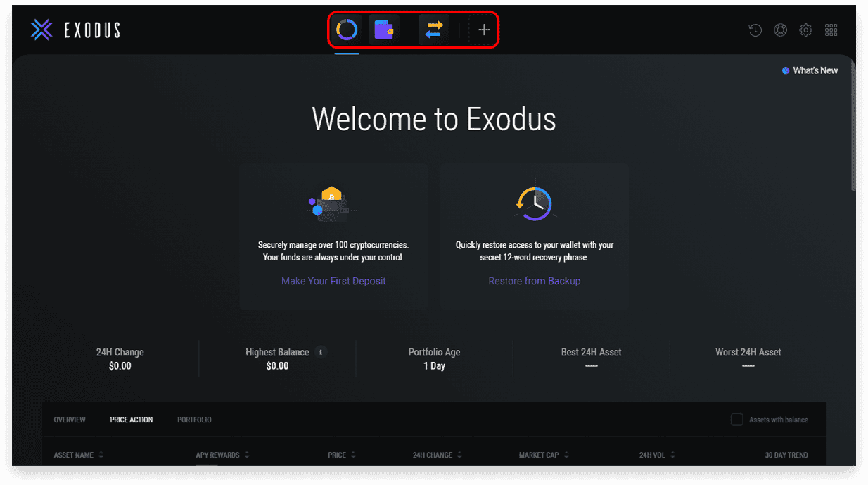Click the deposit card wallet illustration
Viewport: 868px width, 485px height.
(333, 204)
